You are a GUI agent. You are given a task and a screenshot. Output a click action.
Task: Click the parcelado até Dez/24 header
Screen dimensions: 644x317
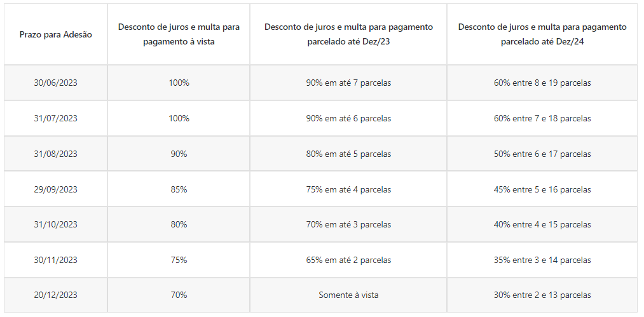click(542, 34)
